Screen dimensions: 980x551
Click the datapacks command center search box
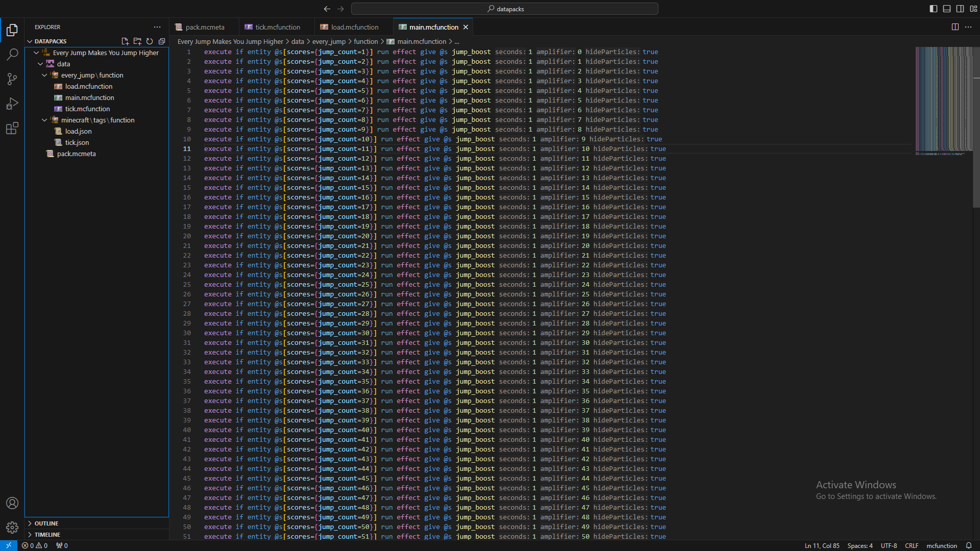[x=504, y=9]
